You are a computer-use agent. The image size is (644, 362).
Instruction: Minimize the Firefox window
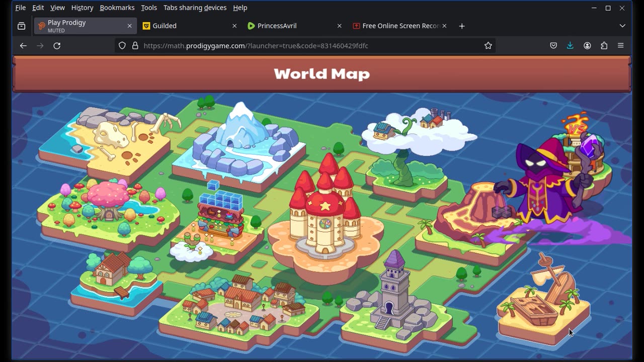594,8
